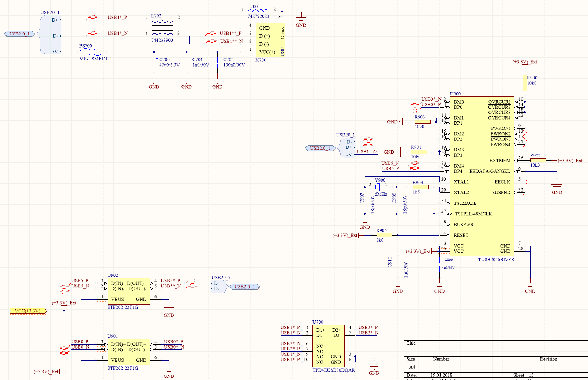
Task: Select the USB1**_P net label
Action: 231,33
